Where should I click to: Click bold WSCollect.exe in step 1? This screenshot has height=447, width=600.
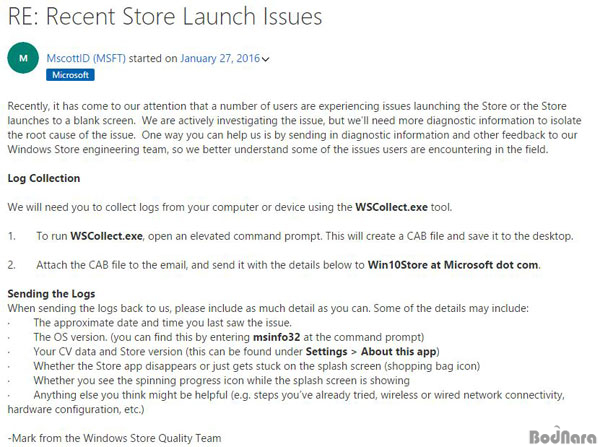point(106,236)
